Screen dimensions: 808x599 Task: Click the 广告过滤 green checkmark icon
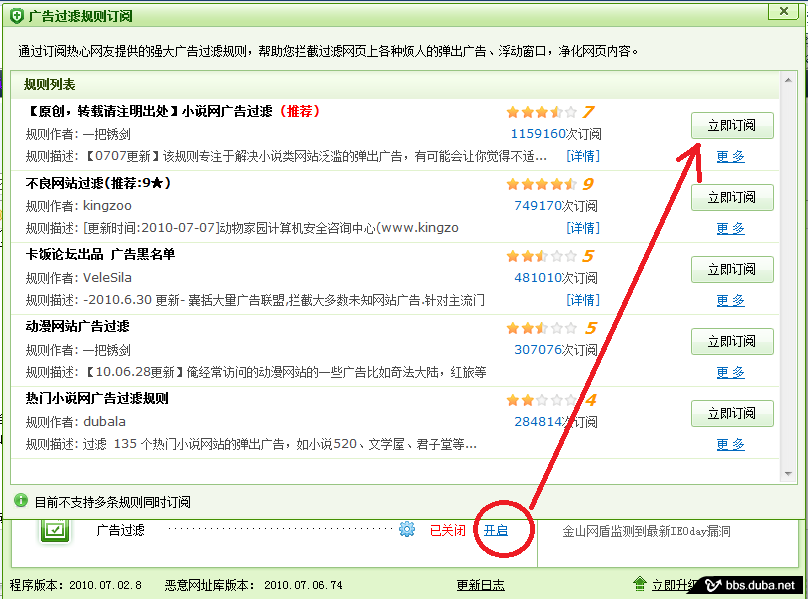point(55,530)
